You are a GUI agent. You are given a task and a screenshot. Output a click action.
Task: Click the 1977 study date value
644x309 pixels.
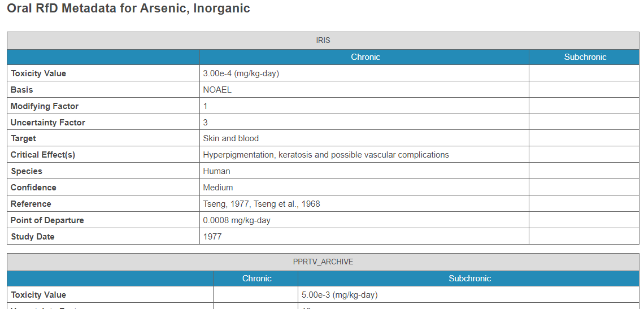(212, 237)
